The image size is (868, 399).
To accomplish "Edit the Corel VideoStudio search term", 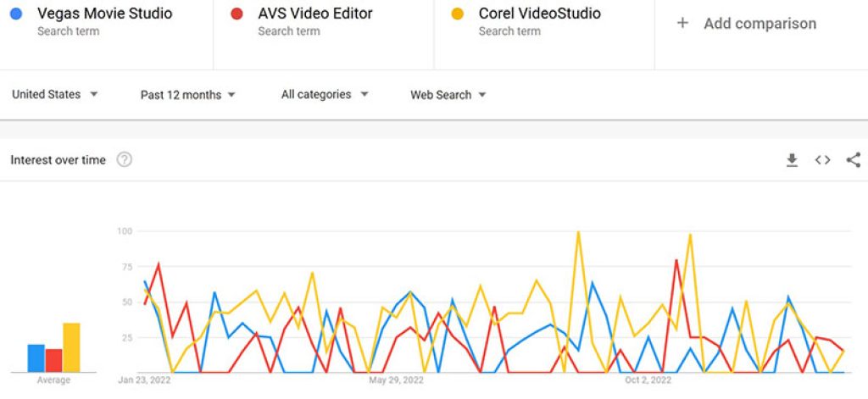I will coord(539,14).
